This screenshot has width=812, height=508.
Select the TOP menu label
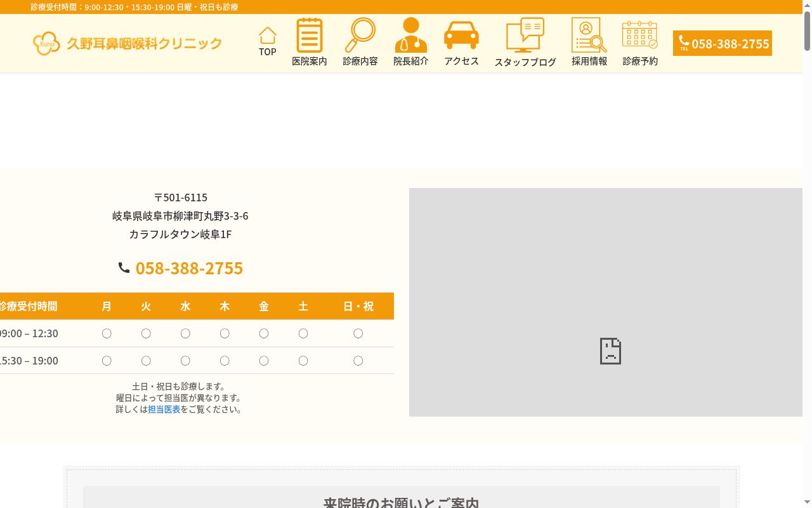point(268,52)
